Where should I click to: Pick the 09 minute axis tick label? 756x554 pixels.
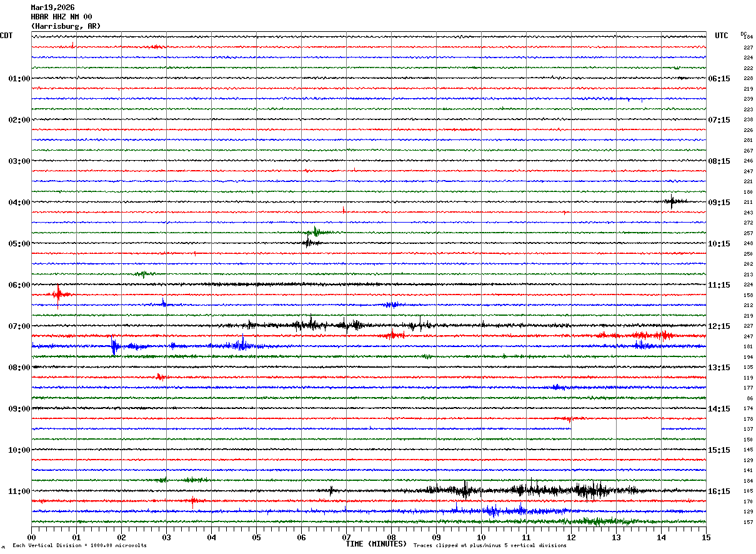[436, 536]
